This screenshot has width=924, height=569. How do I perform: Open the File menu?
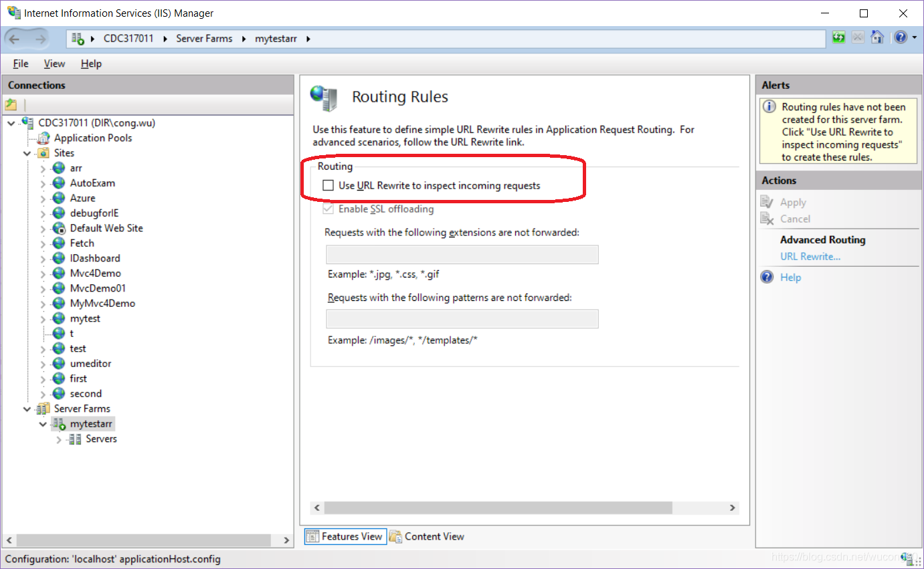coord(21,64)
